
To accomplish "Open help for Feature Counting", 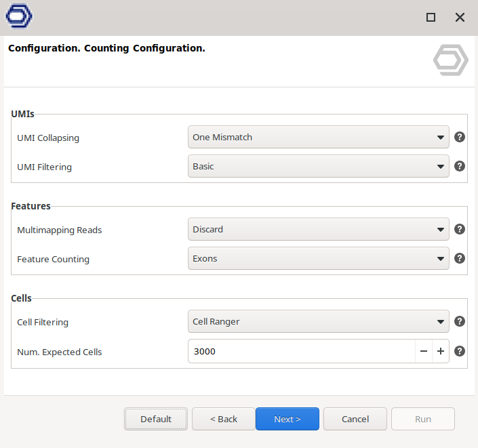I will pos(459,258).
